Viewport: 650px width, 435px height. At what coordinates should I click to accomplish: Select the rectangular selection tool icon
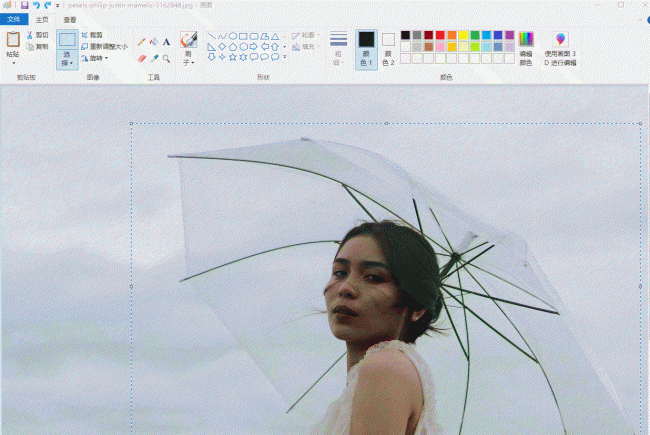[x=67, y=40]
